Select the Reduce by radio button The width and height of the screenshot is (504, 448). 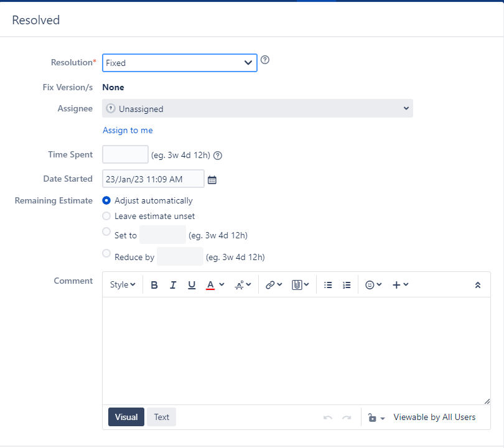[106, 253]
